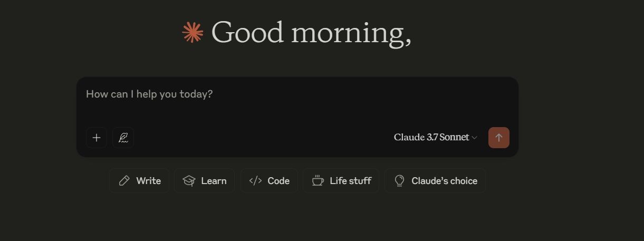644x241 pixels.
Task: Select the Claude's choice suggestion label
Action: [444, 181]
